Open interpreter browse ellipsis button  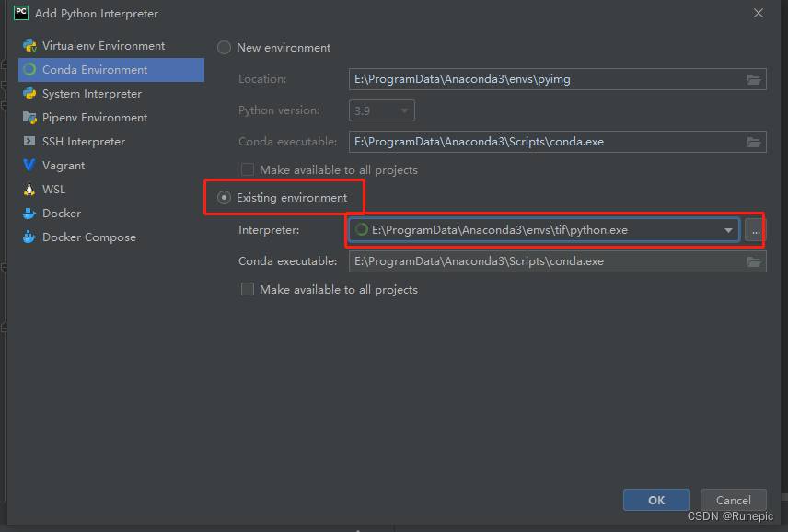[756, 231]
